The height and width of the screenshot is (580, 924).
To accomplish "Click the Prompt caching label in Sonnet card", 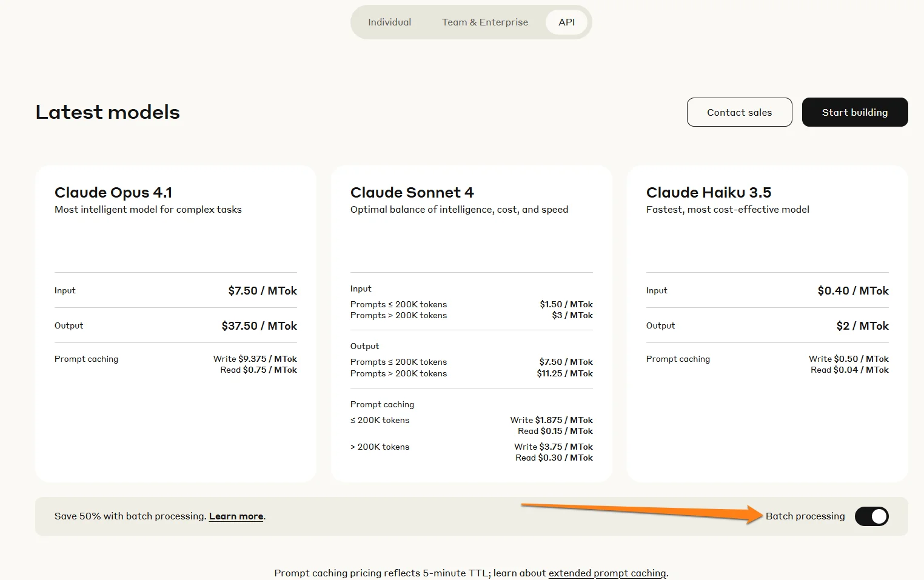I will 382,404.
